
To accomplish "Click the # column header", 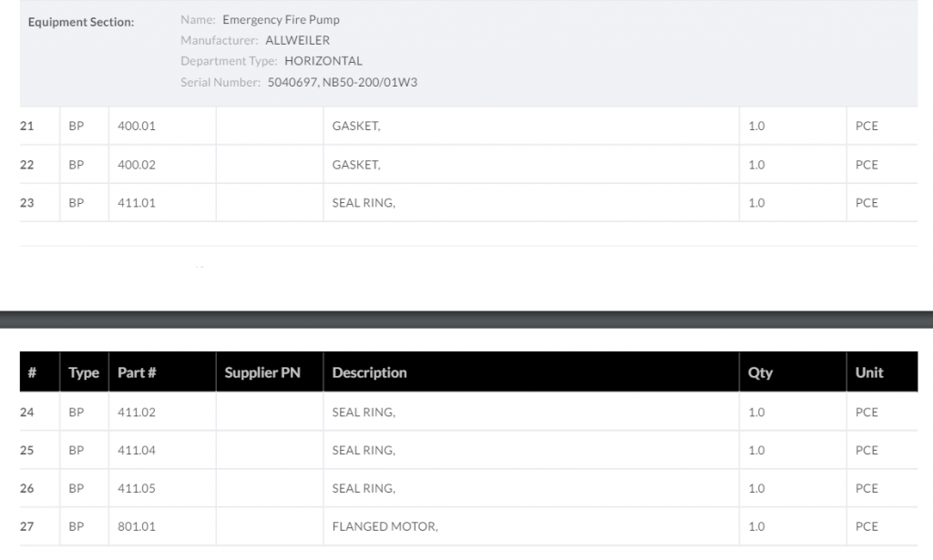I will (x=32, y=372).
